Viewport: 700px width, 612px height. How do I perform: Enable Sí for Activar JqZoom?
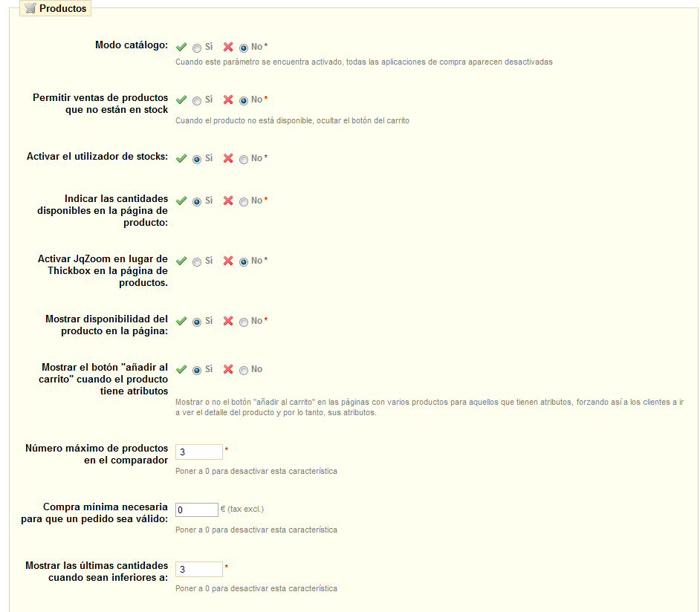(197, 262)
